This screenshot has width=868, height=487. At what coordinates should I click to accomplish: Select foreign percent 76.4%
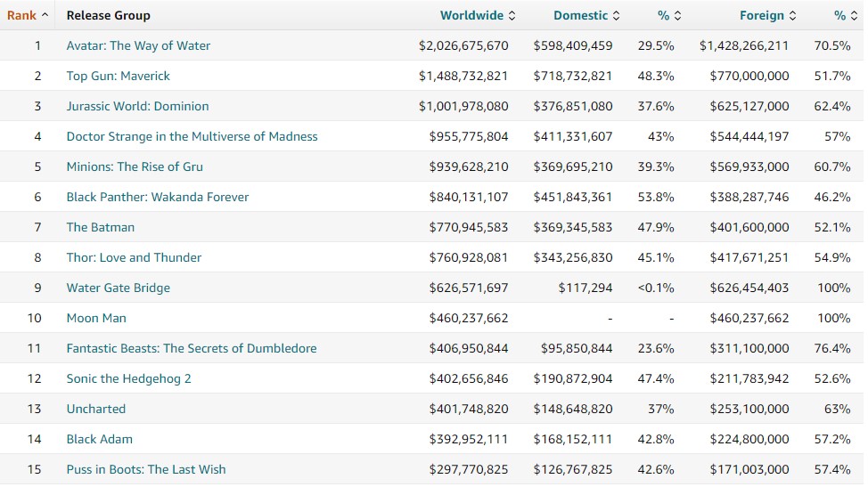tap(832, 348)
